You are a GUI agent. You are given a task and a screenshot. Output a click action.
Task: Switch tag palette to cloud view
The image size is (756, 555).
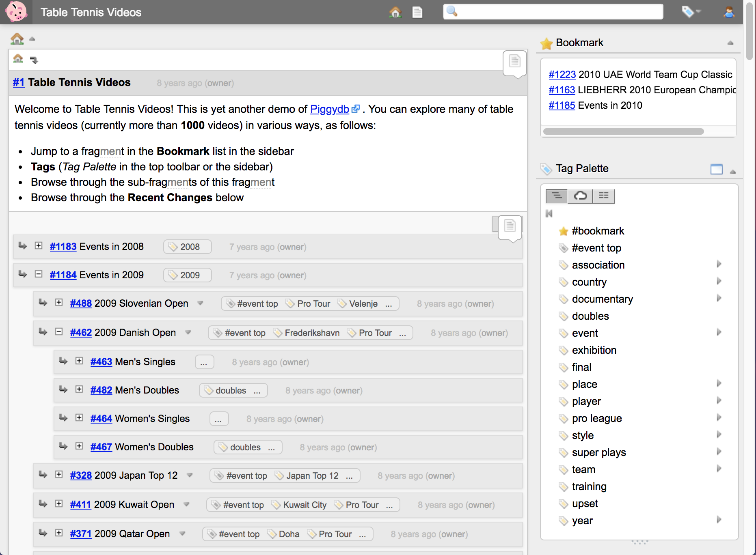pyautogui.click(x=580, y=196)
